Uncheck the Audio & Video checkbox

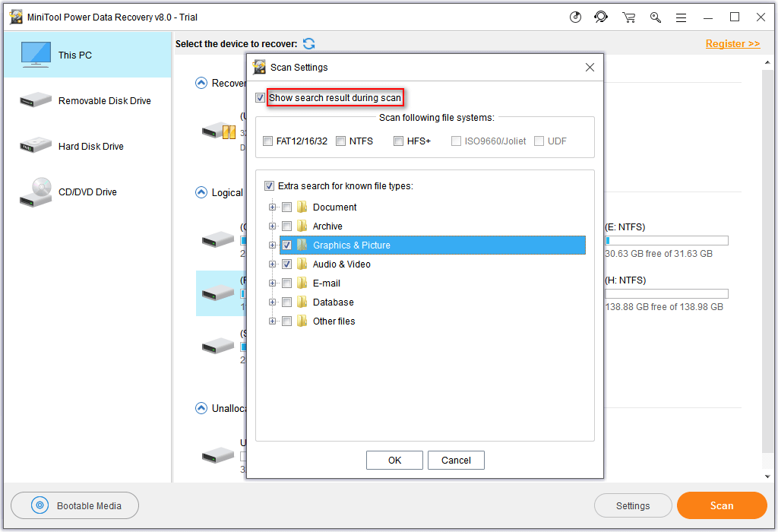point(286,264)
